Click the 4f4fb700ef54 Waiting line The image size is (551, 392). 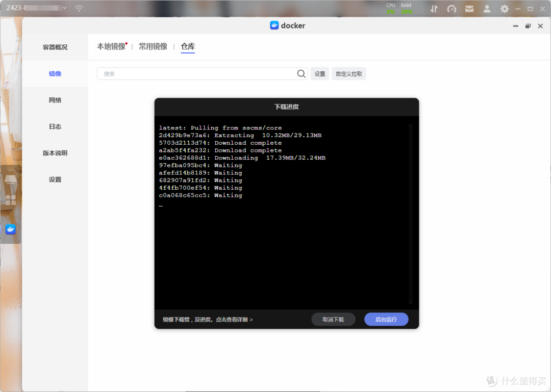click(201, 188)
